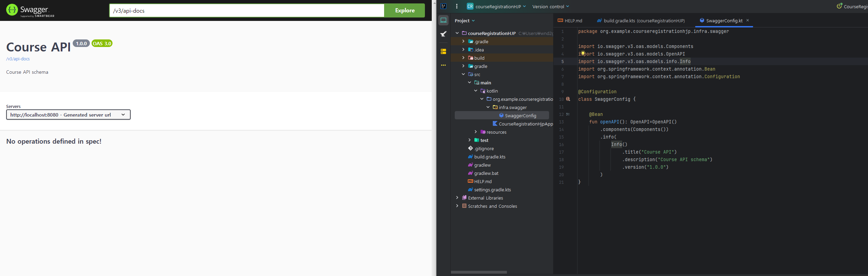
Task: Collapse the main folder
Action: [x=469, y=82]
